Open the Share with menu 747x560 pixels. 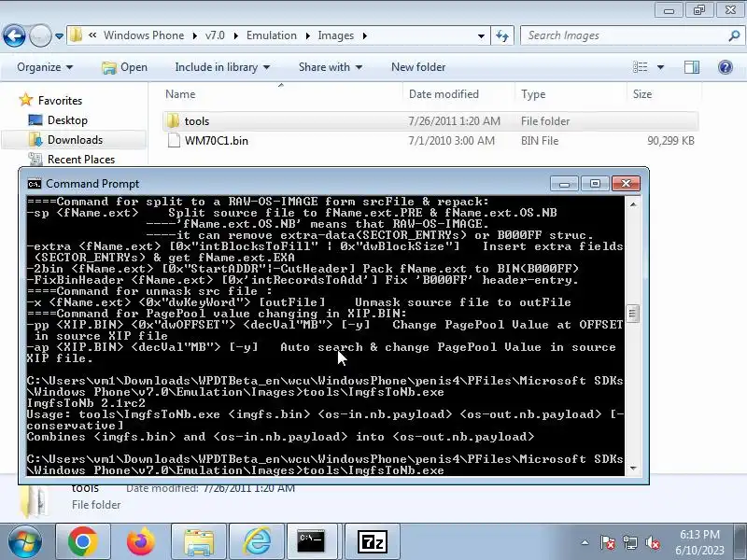(x=331, y=67)
